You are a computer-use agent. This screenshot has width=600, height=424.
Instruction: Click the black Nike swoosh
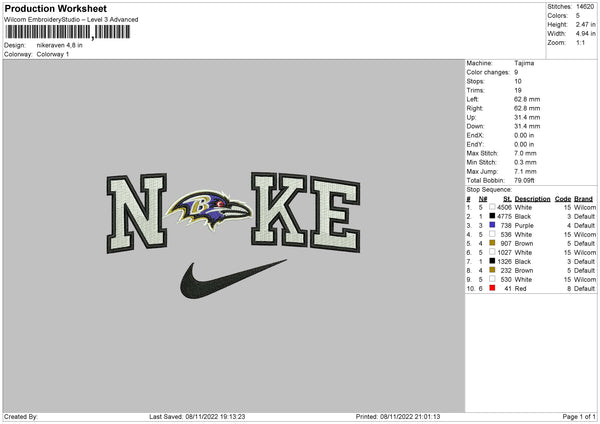(233, 279)
